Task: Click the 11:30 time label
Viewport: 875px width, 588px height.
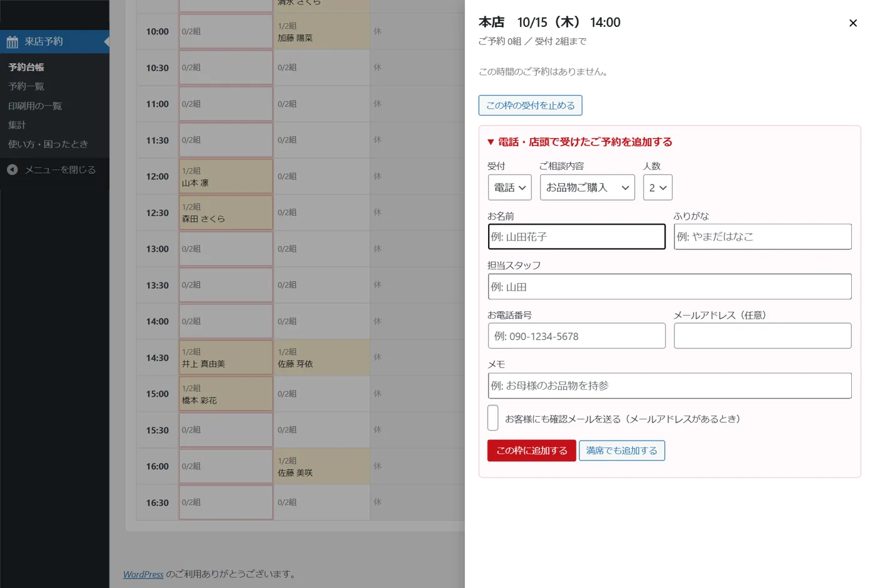Action: (x=157, y=140)
